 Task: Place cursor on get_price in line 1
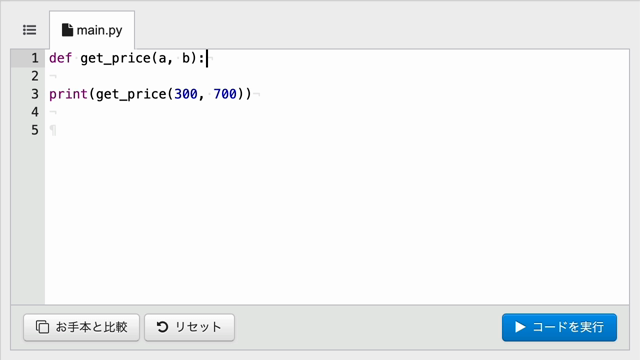click(x=116, y=59)
